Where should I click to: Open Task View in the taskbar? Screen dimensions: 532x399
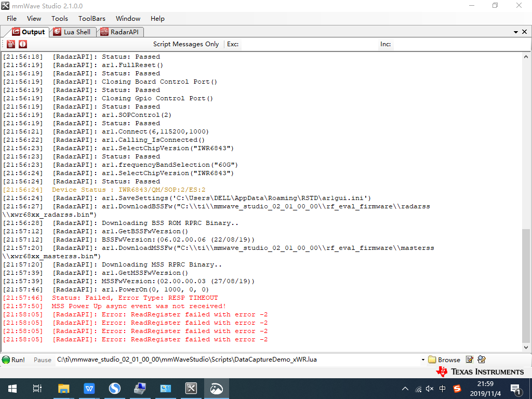pos(37,389)
